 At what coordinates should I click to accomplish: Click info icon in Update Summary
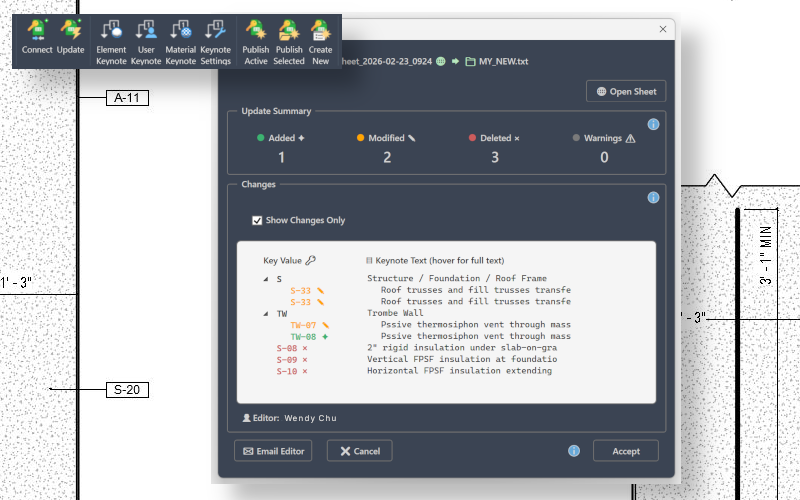653,125
